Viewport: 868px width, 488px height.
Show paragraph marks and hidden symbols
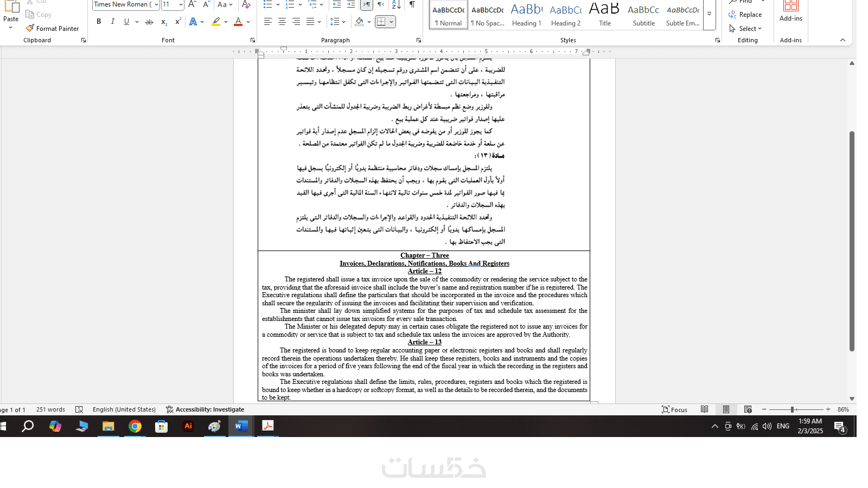pos(412,4)
